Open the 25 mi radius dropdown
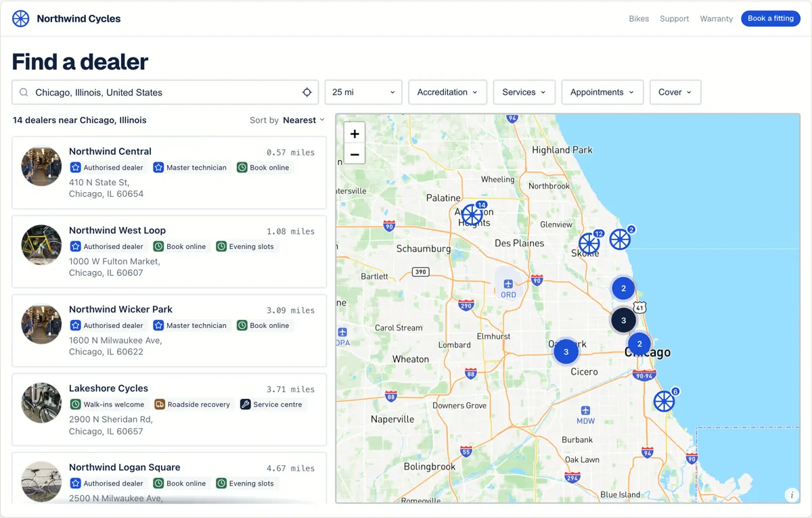812x518 pixels. point(363,92)
